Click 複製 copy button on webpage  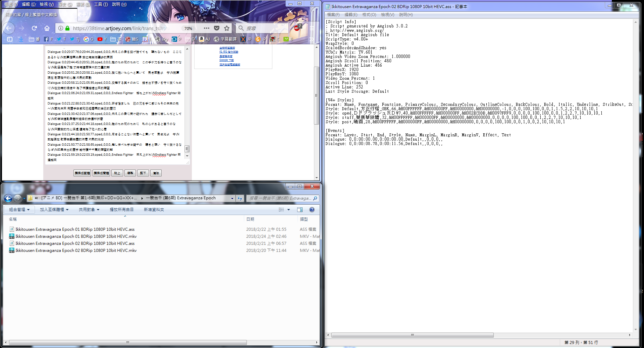[x=130, y=173]
